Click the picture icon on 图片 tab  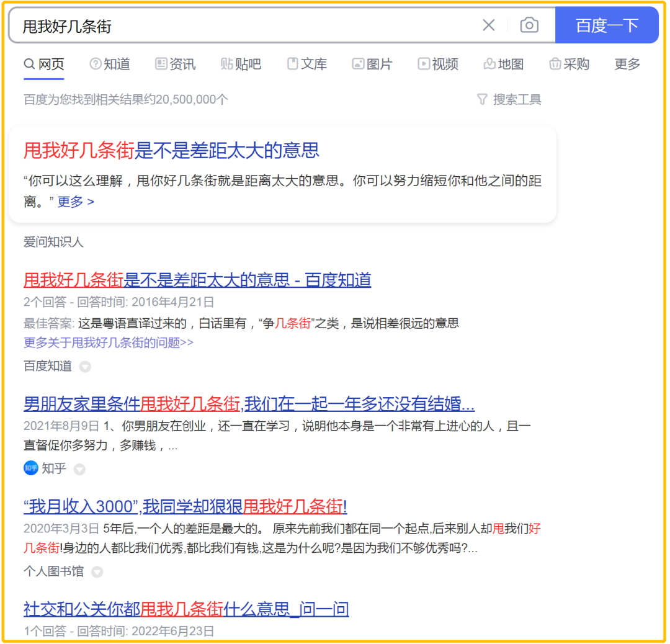[x=358, y=65]
